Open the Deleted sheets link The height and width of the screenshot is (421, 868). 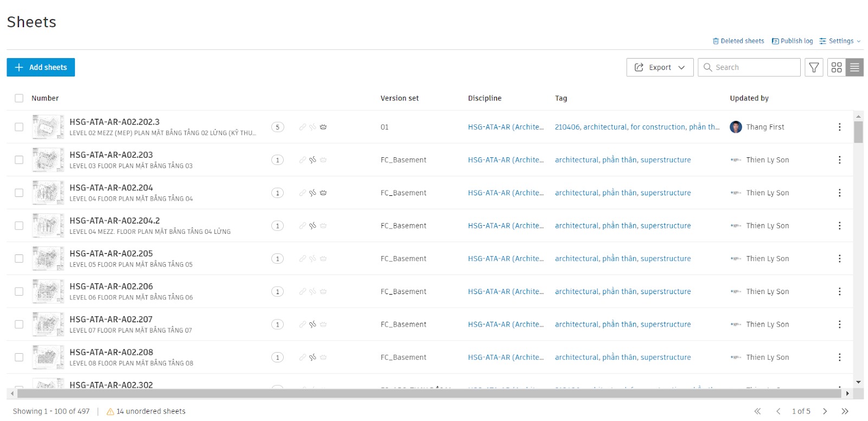[738, 41]
